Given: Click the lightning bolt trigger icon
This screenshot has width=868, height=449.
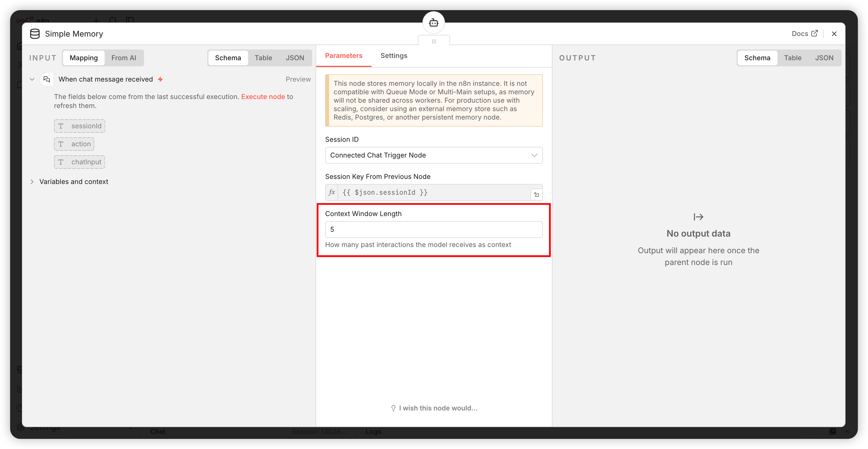Looking at the screenshot, I should [160, 79].
